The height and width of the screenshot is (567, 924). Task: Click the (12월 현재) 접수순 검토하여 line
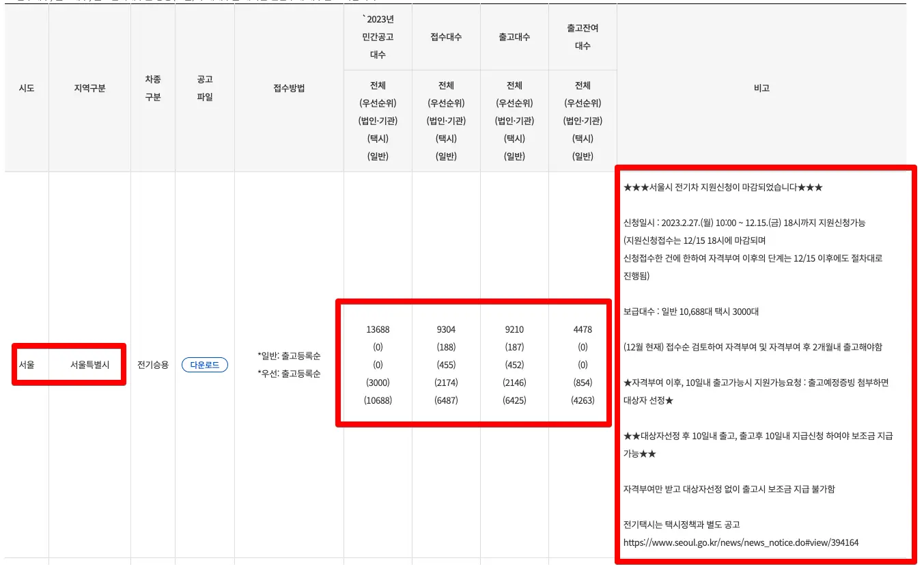tap(753, 347)
